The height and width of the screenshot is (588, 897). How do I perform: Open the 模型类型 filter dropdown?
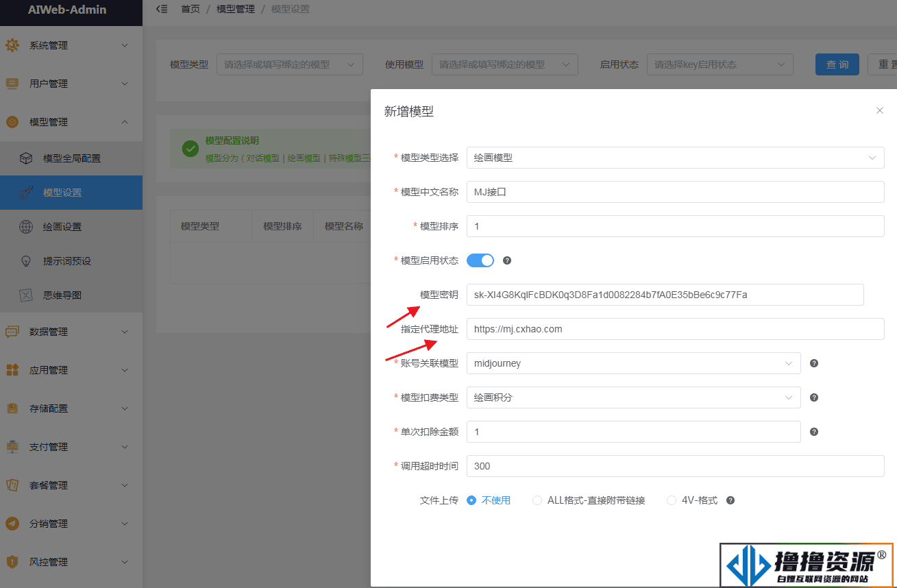[x=290, y=64]
